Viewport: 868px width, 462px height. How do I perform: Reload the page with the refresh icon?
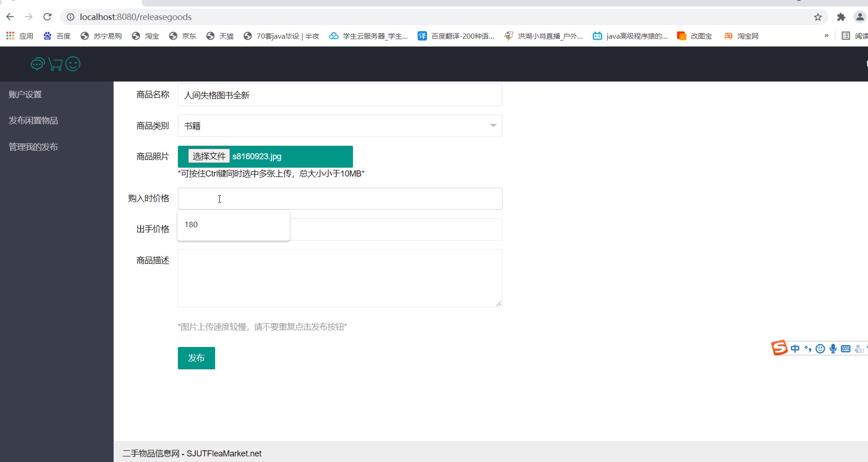47,17
